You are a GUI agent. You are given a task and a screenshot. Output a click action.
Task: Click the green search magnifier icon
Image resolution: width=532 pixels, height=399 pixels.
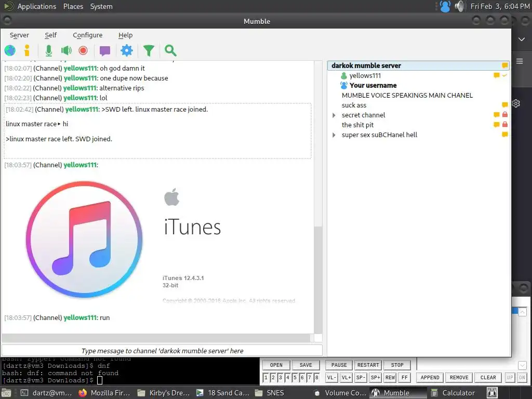170,50
